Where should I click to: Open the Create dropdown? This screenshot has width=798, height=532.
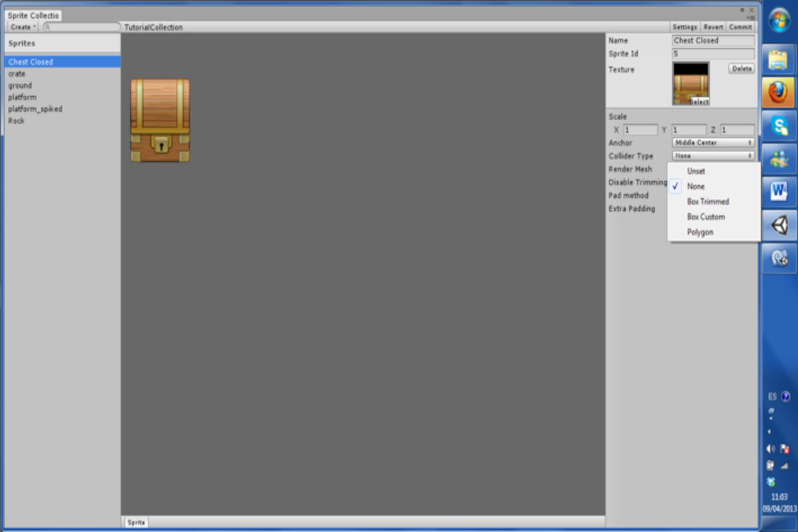click(x=21, y=26)
